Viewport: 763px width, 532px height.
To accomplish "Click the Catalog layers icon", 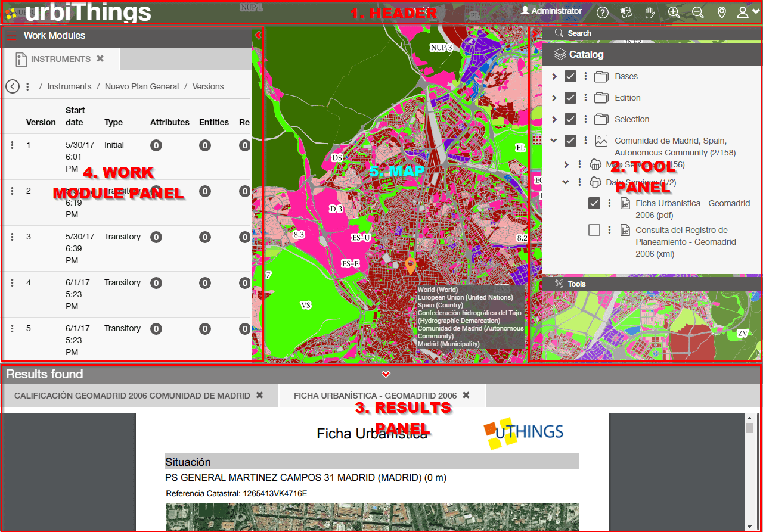I will (560, 54).
